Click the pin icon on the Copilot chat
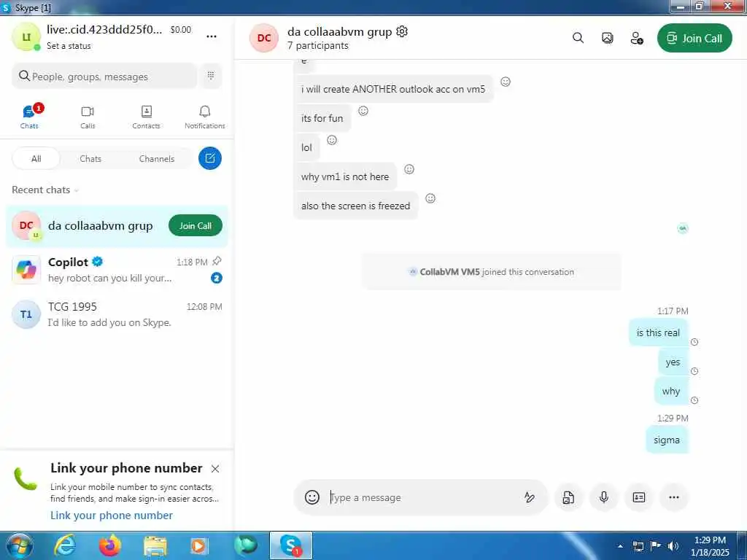This screenshot has width=747, height=560. point(217,260)
